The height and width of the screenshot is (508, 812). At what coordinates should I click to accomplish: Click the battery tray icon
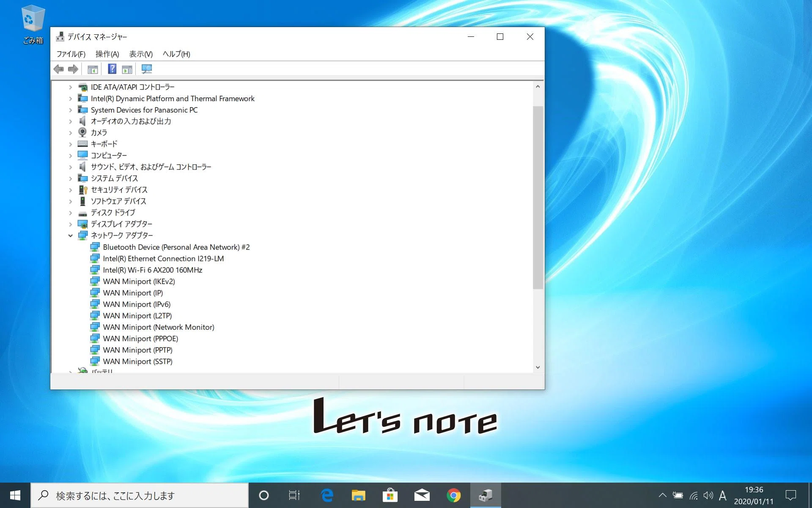pos(678,495)
